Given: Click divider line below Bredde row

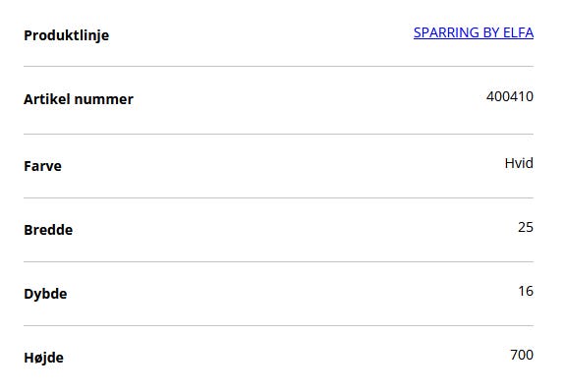Looking at the screenshot, I should pyautogui.click(x=278, y=262).
